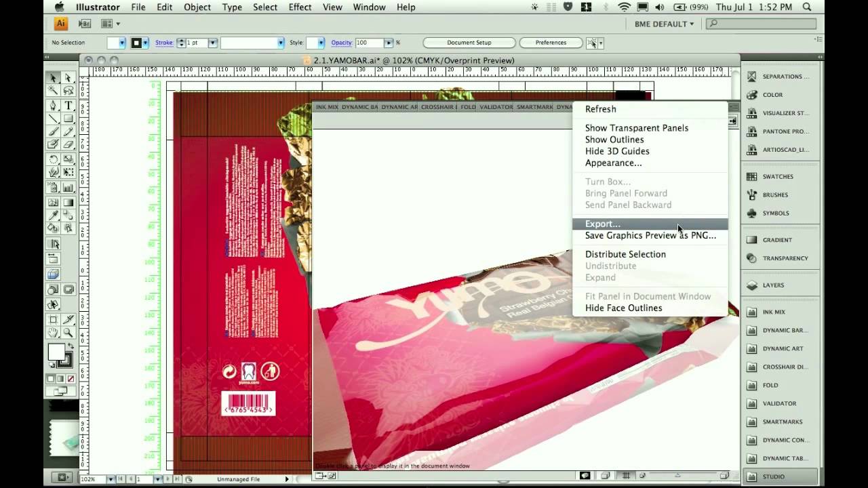The width and height of the screenshot is (868, 488).
Task: Select the Column Graph tool
Action: click(x=68, y=188)
